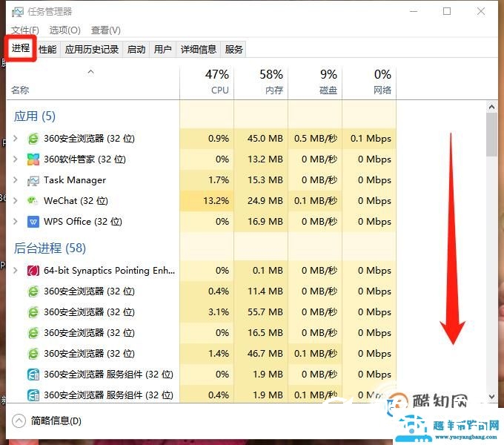Viewport: 504px width, 445px height.
Task: Click the scrollbar up arrow
Action: point(491,107)
